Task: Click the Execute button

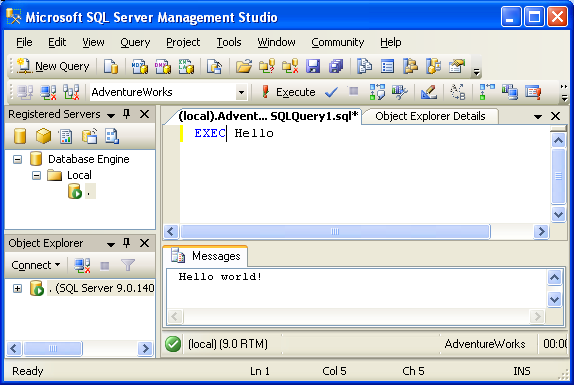Action: click(289, 92)
